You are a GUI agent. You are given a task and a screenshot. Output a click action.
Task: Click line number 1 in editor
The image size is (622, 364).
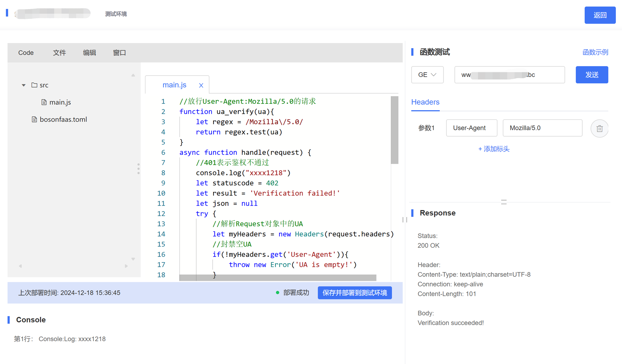click(x=163, y=101)
